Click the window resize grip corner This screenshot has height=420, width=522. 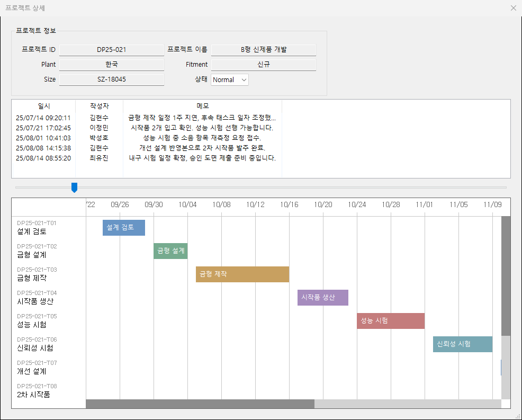[x=518, y=416]
